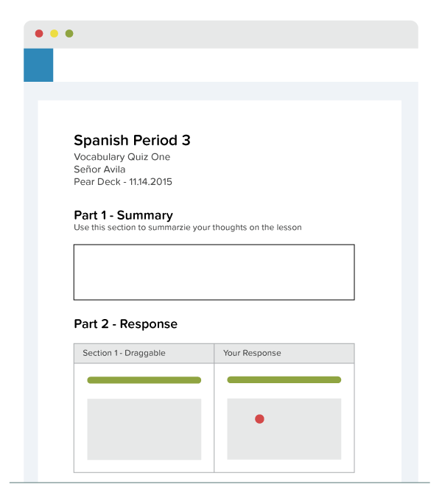Viewport: 442px width, 504px height.
Task: Click the Your Response column header
Action: coord(284,353)
